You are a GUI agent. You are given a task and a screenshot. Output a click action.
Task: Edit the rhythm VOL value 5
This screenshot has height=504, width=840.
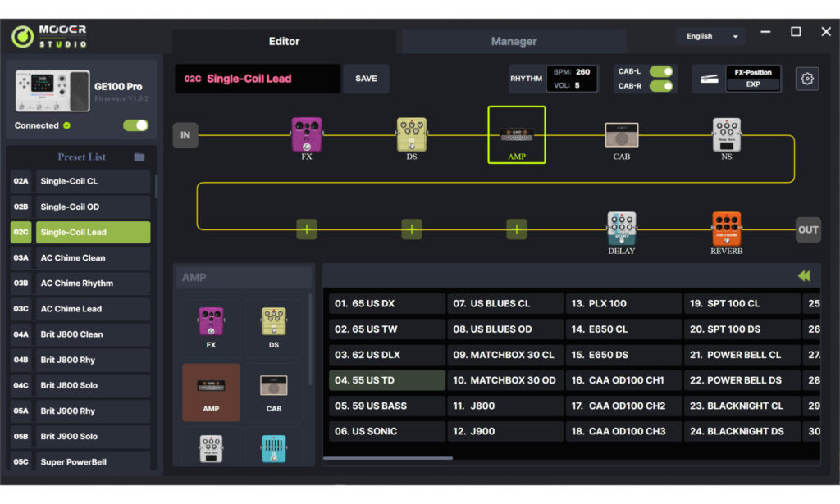click(x=577, y=85)
